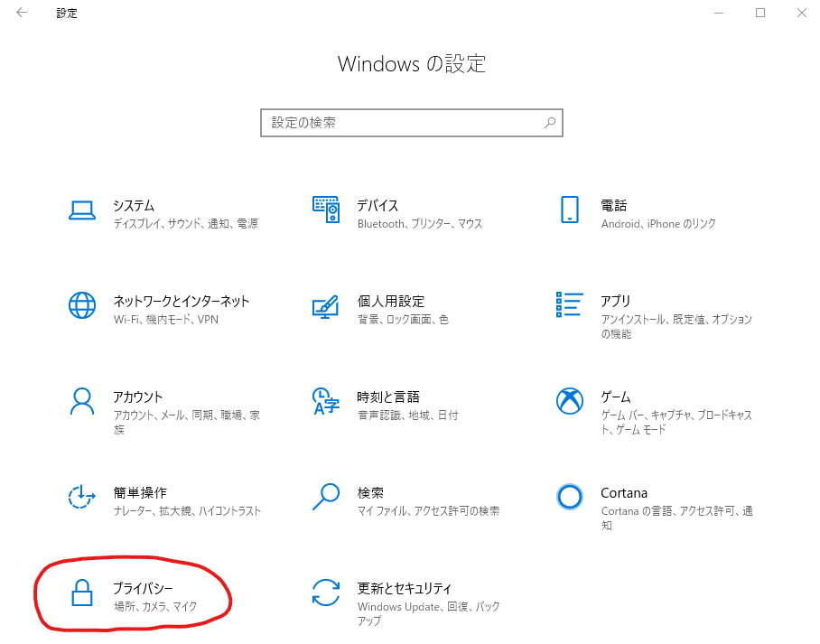This screenshot has width=820, height=644.
Task: Open the 時刻と言語 settings icon
Action: (x=326, y=401)
